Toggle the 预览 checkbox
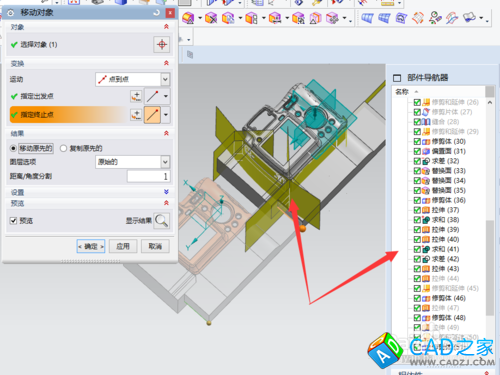This screenshot has width=500, height=375. (x=13, y=221)
